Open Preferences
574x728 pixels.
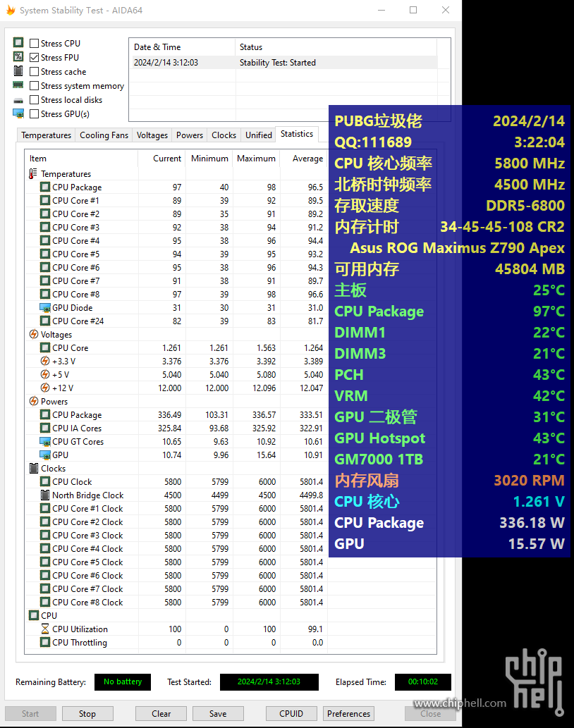click(348, 714)
